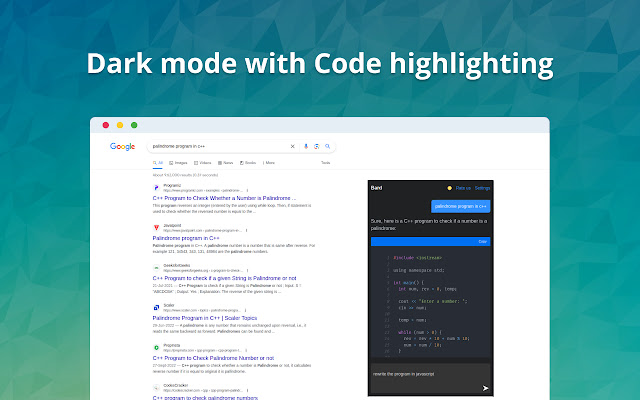
Task: Expand the More search filters menu
Action: click(268, 162)
